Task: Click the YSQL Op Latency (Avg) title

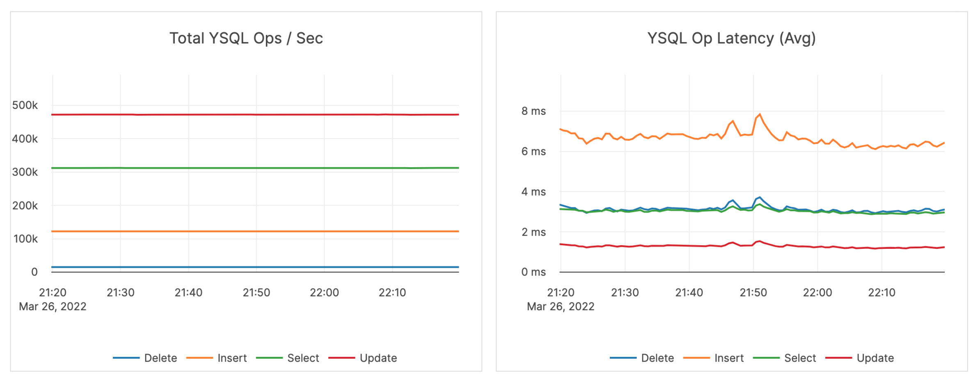Action: pyautogui.click(x=731, y=38)
